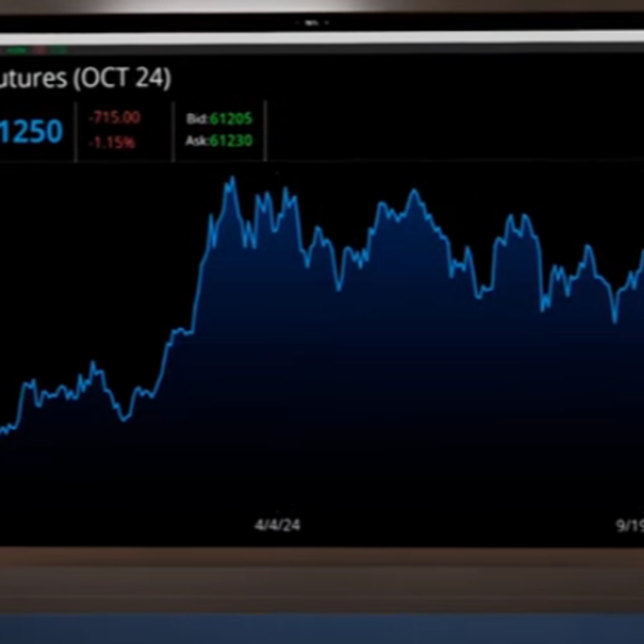The height and width of the screenshot is (644, 644).
Task: Select the 4/4/24 date axis label
Action: click(277, 525)
